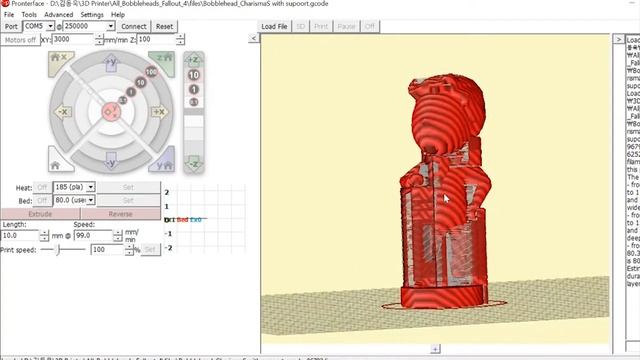Viewport: 640px width, 360px height.
Task: Click Off button in top toolbar
Action: (x=370, y=27)
